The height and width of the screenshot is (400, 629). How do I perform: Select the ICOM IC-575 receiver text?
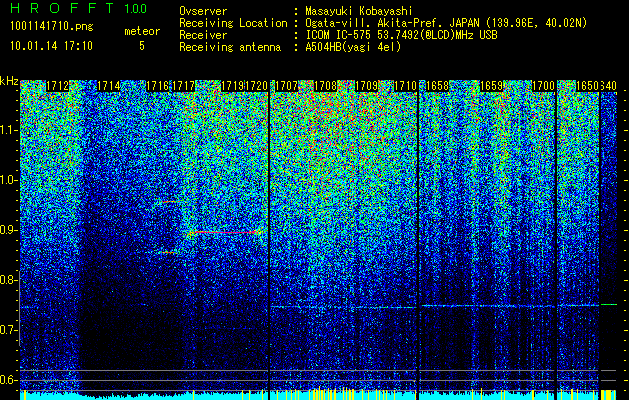401,35
